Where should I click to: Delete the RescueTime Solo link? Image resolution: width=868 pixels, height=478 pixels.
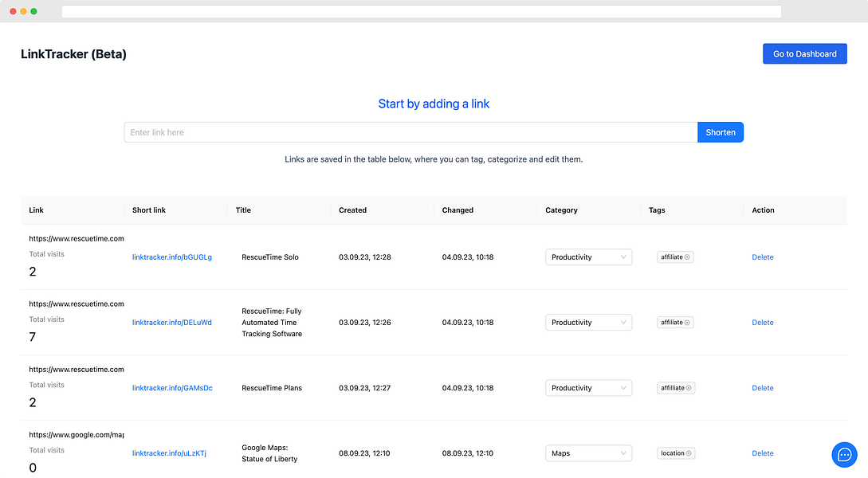point(762,257)
